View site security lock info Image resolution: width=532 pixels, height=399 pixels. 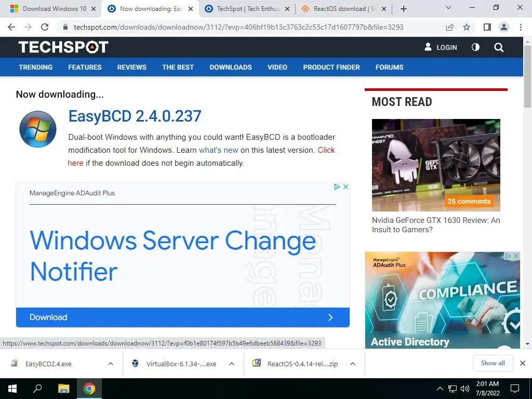pos(65,27)
